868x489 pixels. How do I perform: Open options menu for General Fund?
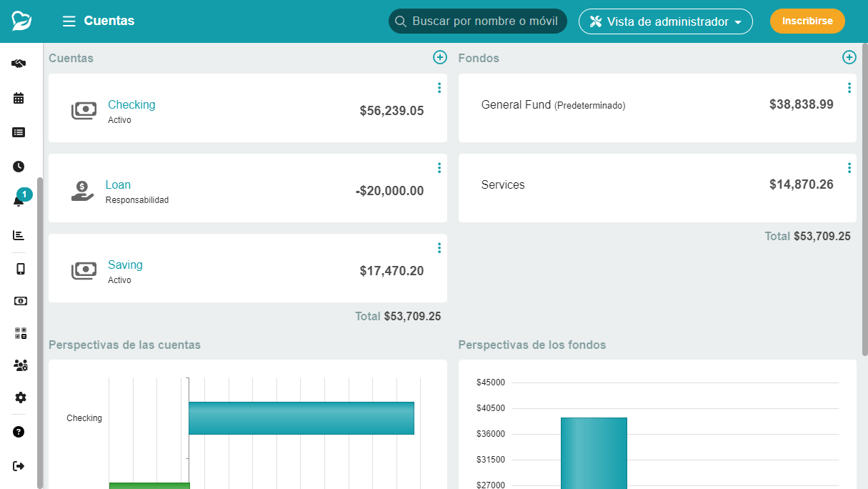[849, 88]
